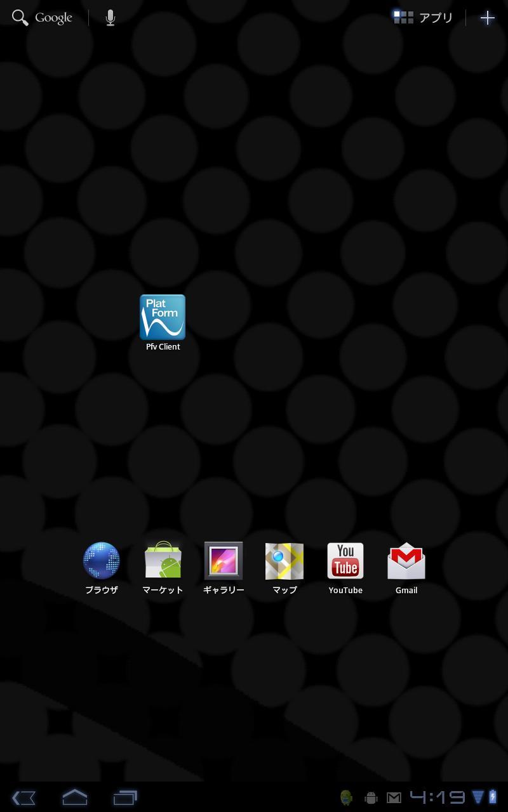Viewport: 508px width, 812px height.
Task: Start a voice search with the microphone icon
Action: click(109, 17)
